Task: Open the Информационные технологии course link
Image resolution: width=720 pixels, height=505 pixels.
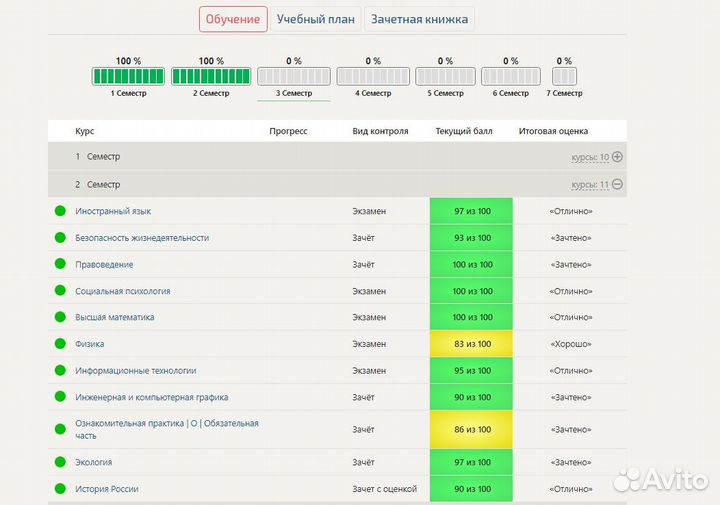Action: pyautogui.click(x=135, y=370)
